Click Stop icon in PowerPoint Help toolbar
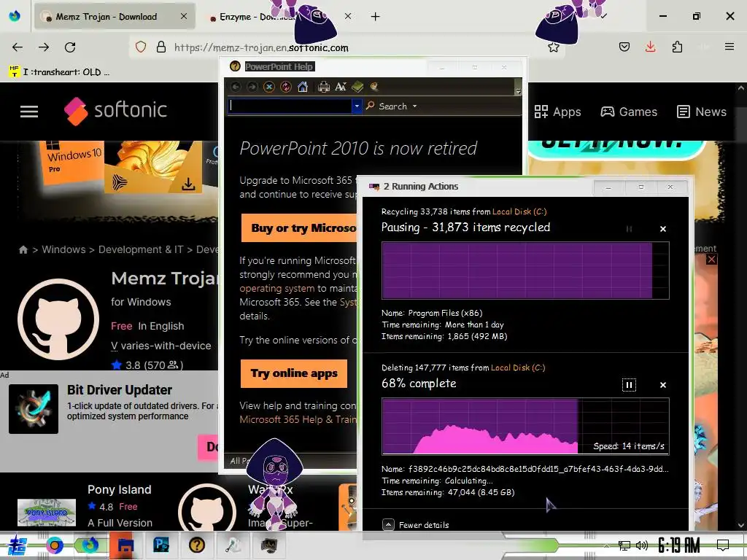The width and height of the screenshot is (747, 560). coord(268,87)
